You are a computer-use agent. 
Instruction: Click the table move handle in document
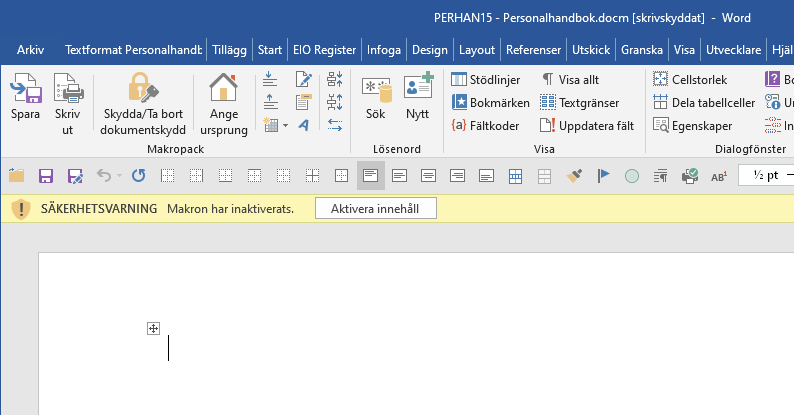click(153, 328)
